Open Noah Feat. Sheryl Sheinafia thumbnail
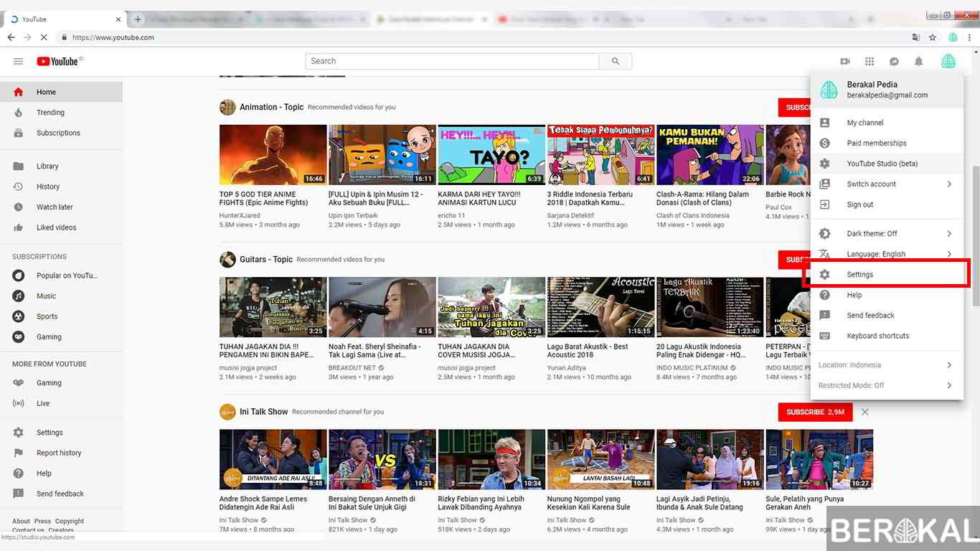The image size is (980, 551). [382, 307]
